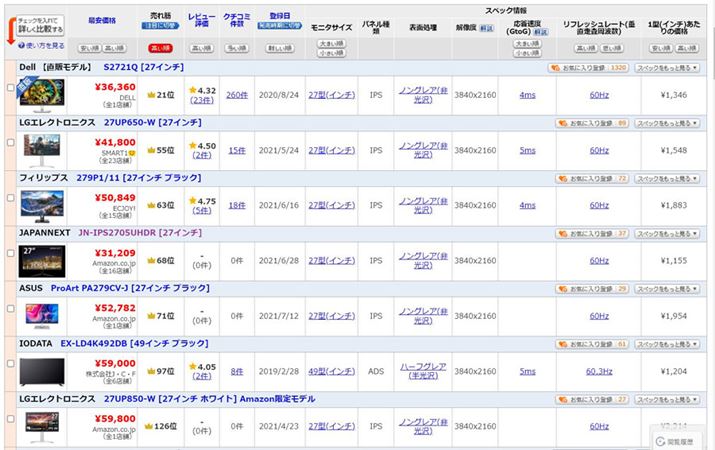Select the Philips 279P1/11 comparison checkbox
This screenshot has width=715, height=450.
(x=10, y=197)
